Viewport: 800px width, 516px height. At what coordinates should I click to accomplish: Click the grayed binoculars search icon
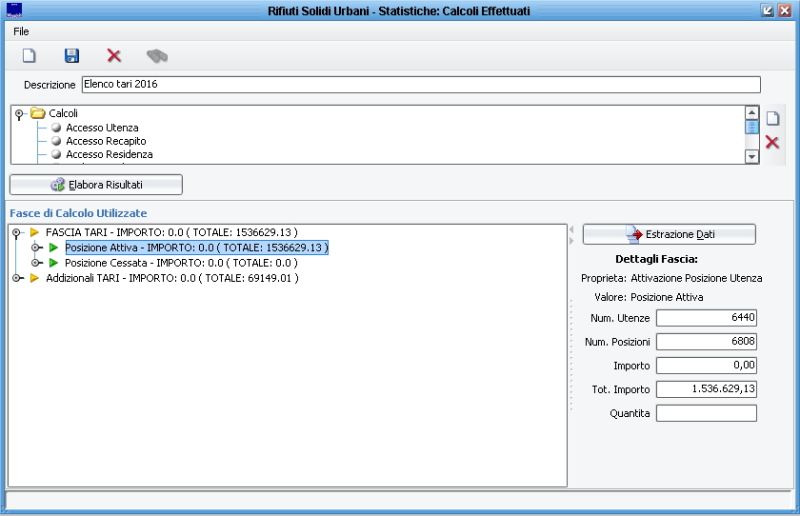click(157, 56)
